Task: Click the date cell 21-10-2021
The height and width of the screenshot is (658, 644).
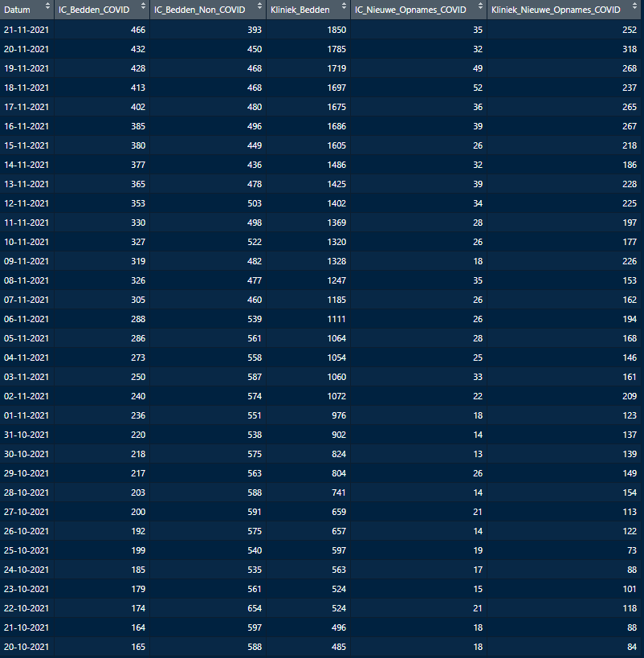Action: tap(26, 628)
